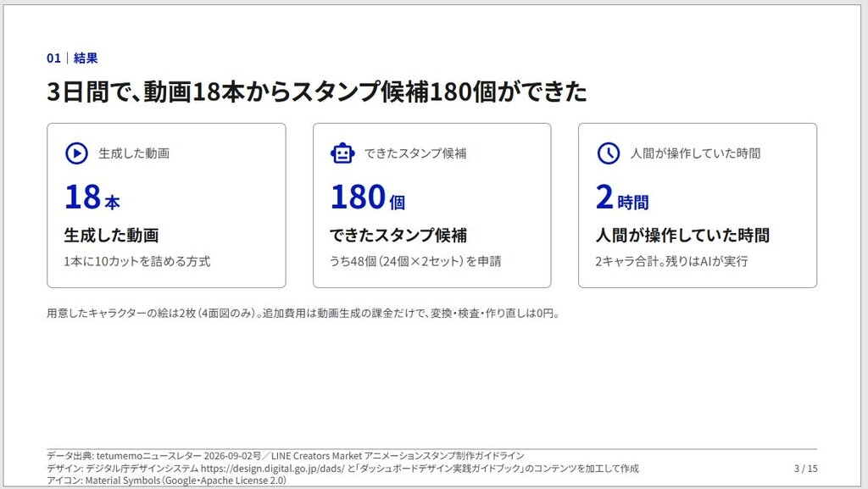Click the note starting 用意したキャラクターの絵は2枚

click(x=303, y=313)
